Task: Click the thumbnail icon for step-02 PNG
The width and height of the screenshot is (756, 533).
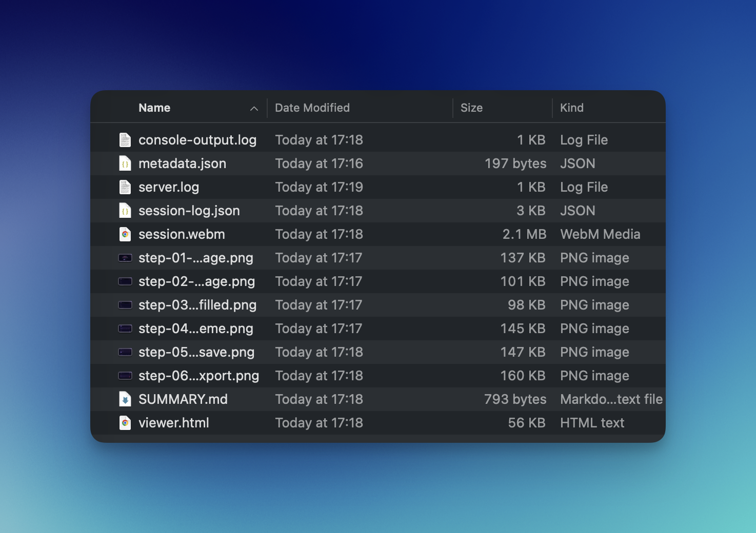Action: click(125, 281)
